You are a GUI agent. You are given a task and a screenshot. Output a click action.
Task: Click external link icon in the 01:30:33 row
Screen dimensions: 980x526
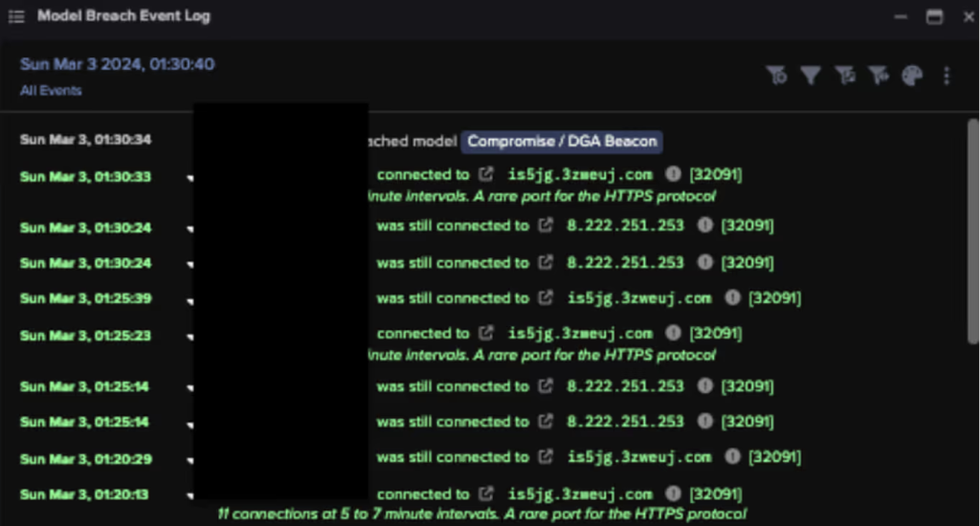tap(487, 175)
